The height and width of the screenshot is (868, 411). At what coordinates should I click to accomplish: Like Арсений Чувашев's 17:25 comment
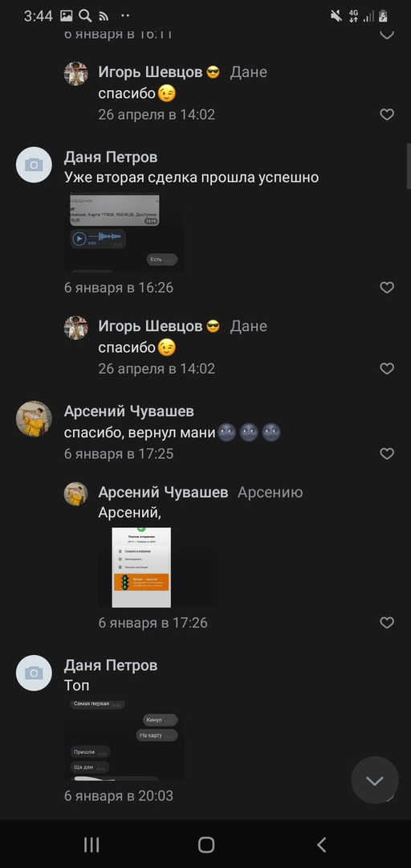point(387,454)
